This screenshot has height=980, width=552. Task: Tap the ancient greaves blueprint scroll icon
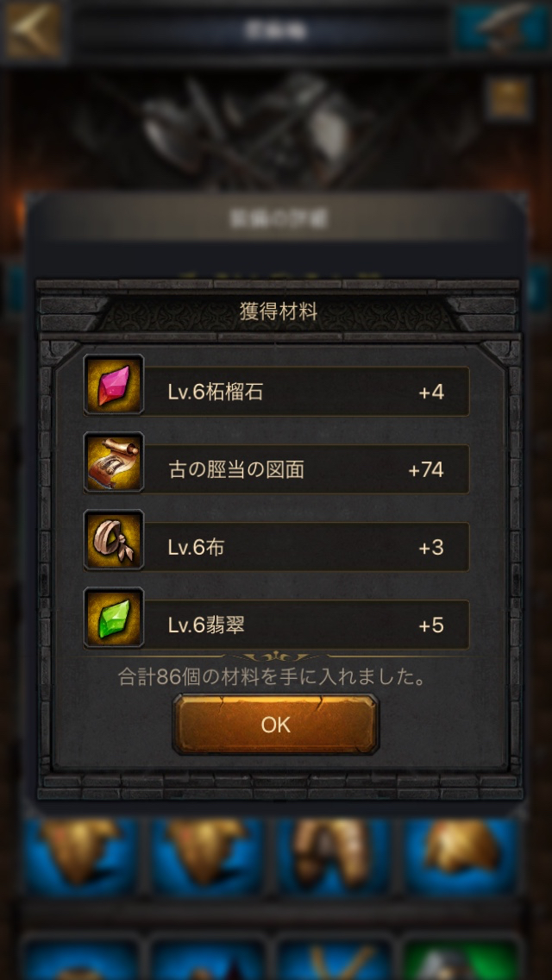114,462
